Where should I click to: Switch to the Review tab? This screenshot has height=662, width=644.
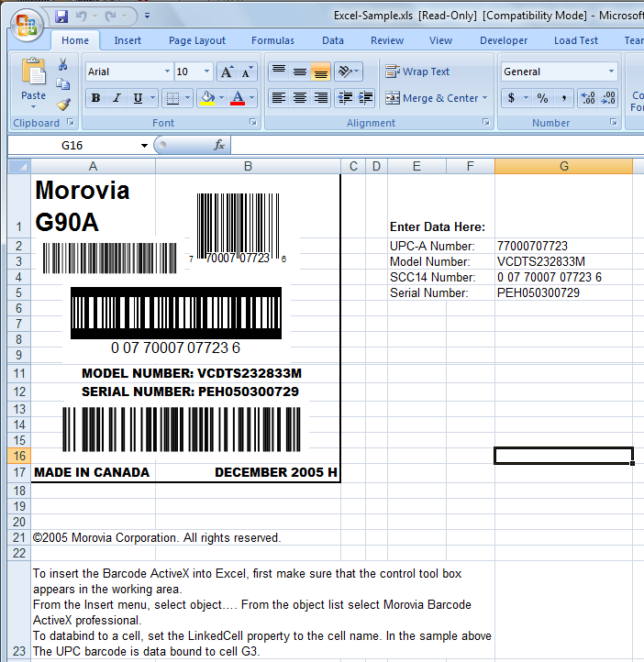(x=387, y=40)
